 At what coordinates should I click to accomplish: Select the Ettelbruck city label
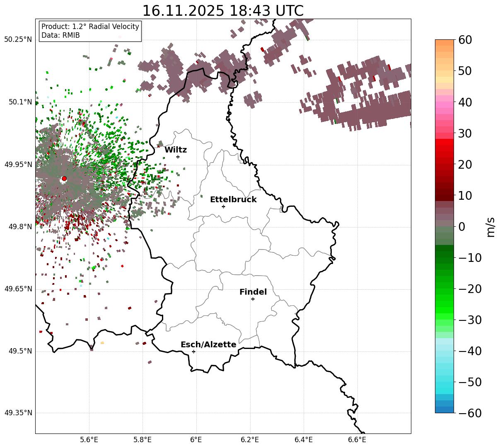tap(233, 200)
